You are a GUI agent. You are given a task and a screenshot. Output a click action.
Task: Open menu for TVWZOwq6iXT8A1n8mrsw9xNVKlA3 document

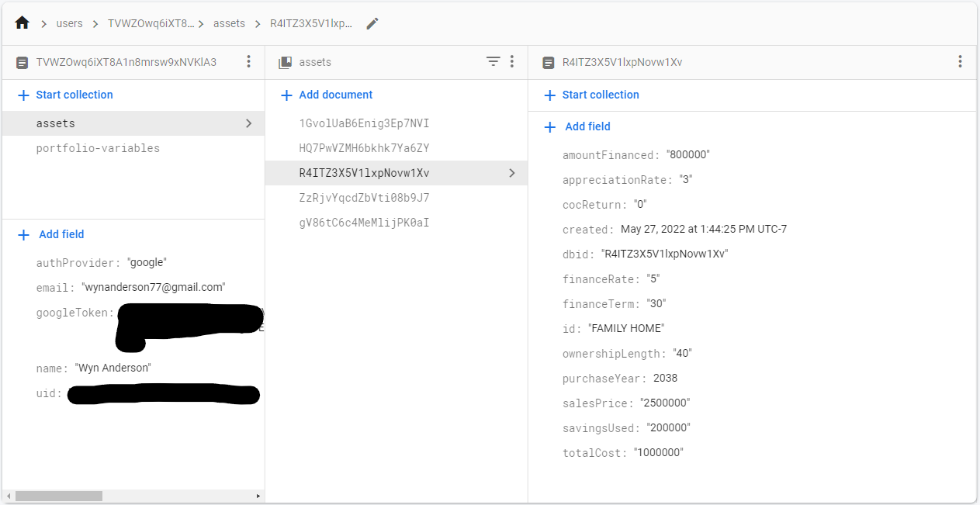[248, 62]
